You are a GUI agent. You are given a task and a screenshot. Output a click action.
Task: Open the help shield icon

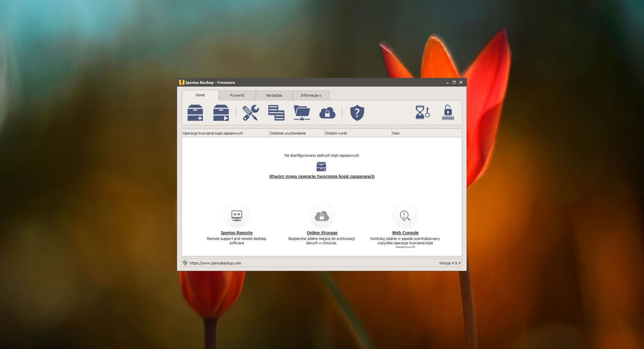(357, 113)
